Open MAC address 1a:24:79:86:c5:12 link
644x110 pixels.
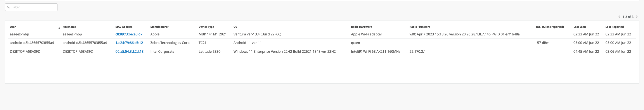click(x=129, y=43)
